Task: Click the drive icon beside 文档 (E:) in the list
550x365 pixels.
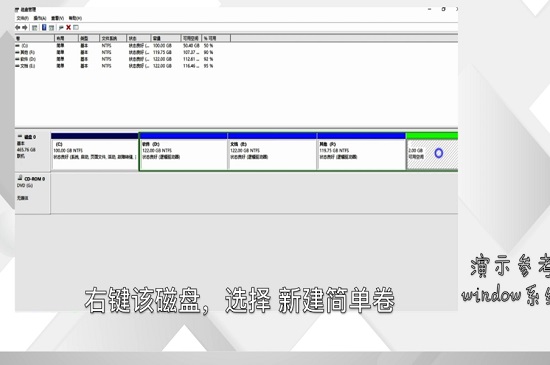Action: (18, 66)
